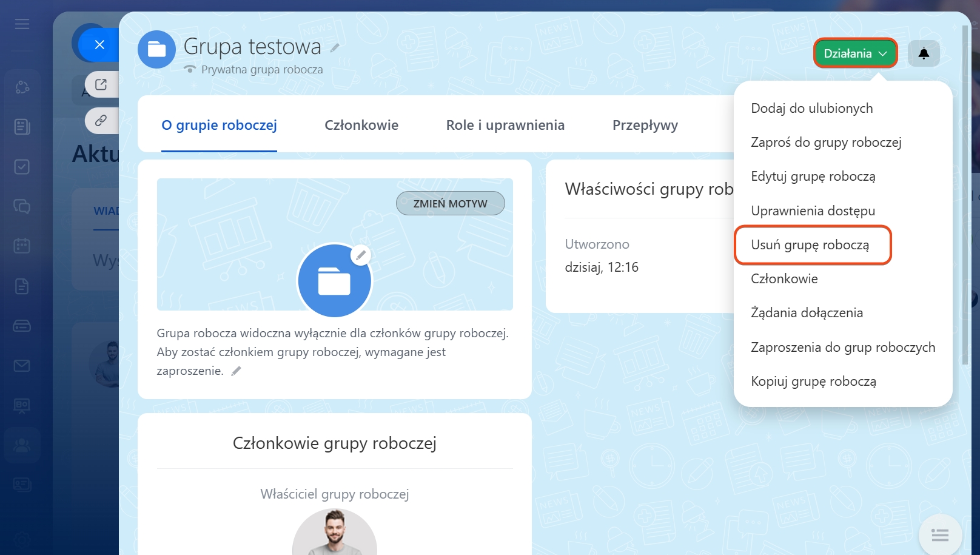Expand the Działania dropdown button
Viewport: 980px width, 555px height.
855,53
